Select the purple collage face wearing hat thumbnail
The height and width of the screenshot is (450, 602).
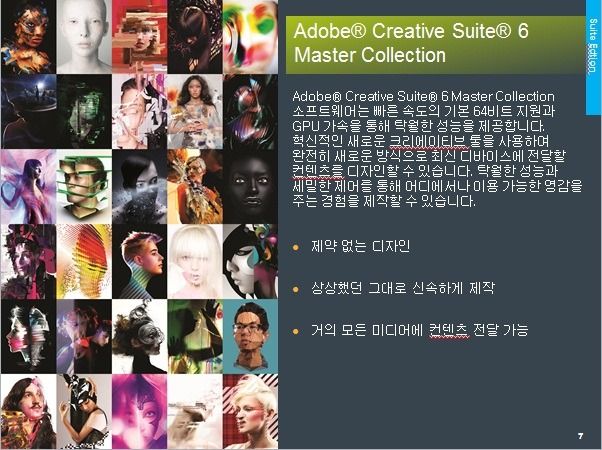pos(29,261)
